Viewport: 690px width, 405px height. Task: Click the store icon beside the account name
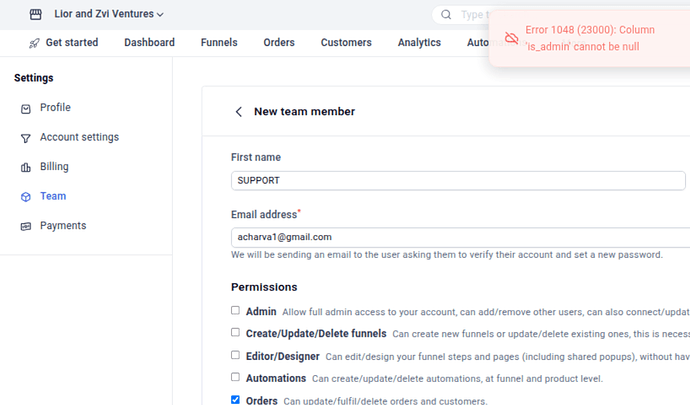point(36,15)
